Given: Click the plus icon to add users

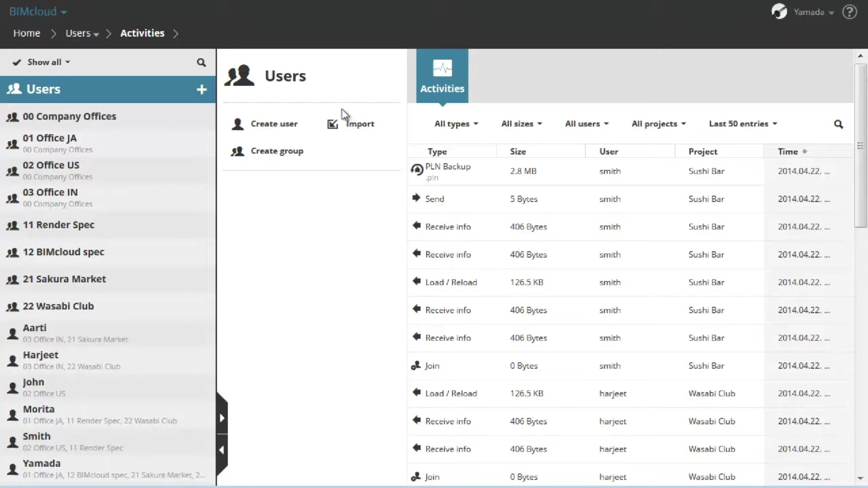Looking at the screenshot, I should [201, 89].
